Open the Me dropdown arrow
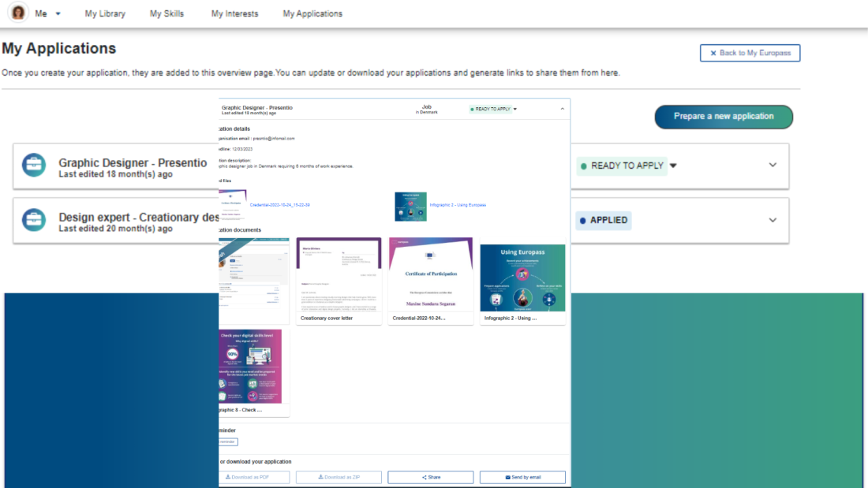 tap(58, 14)
